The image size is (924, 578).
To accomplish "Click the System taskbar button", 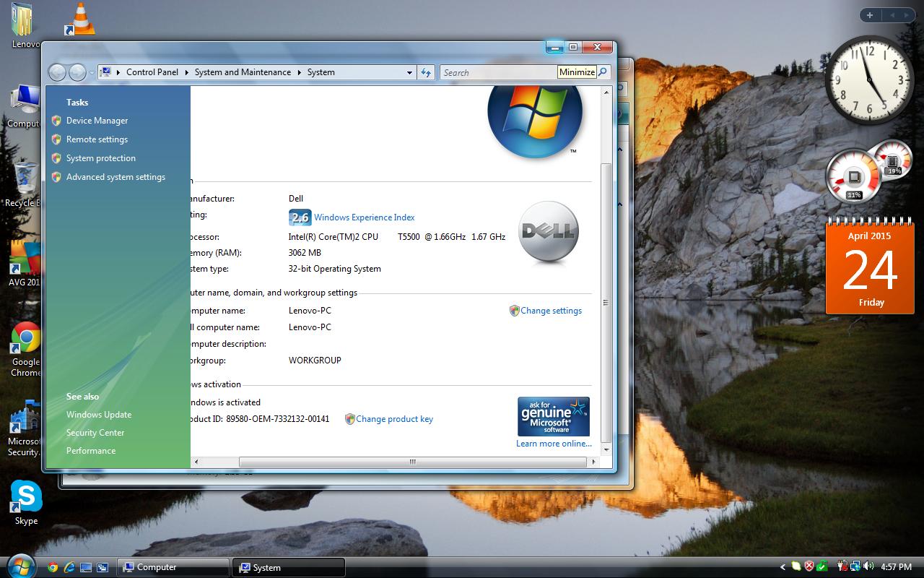I will pyautogui.click(x=289, y=567).
